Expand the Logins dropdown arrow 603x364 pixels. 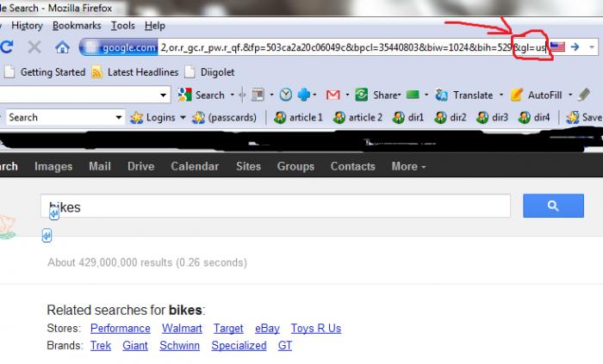click(x=183, y=118)
